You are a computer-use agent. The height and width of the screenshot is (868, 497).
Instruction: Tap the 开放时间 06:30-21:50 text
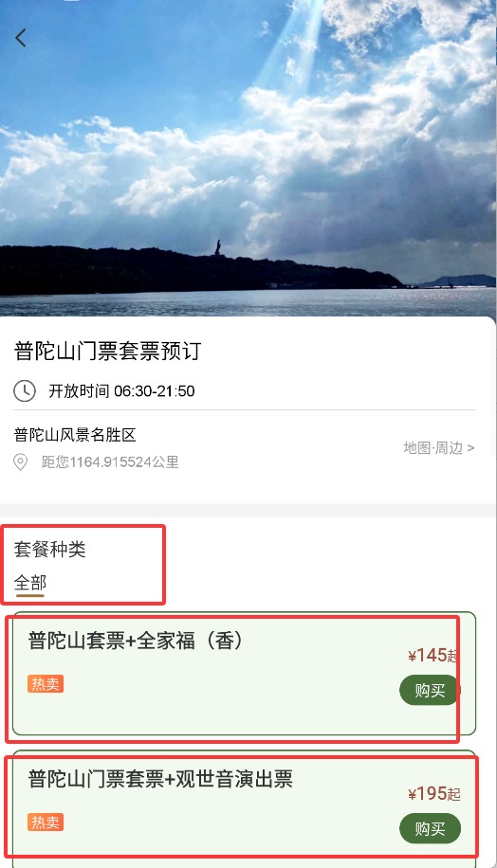121,391
